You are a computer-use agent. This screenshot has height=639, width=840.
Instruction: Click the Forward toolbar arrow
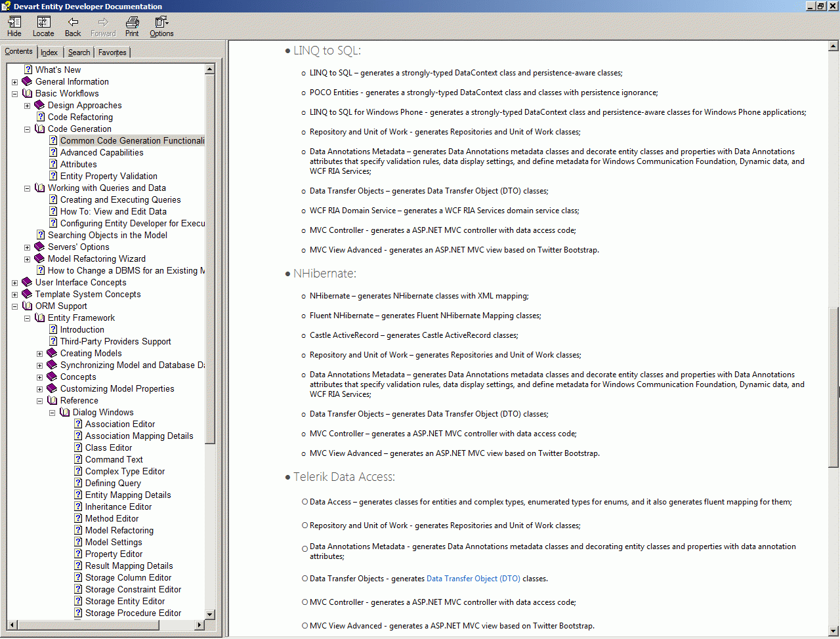coord(103,27)
